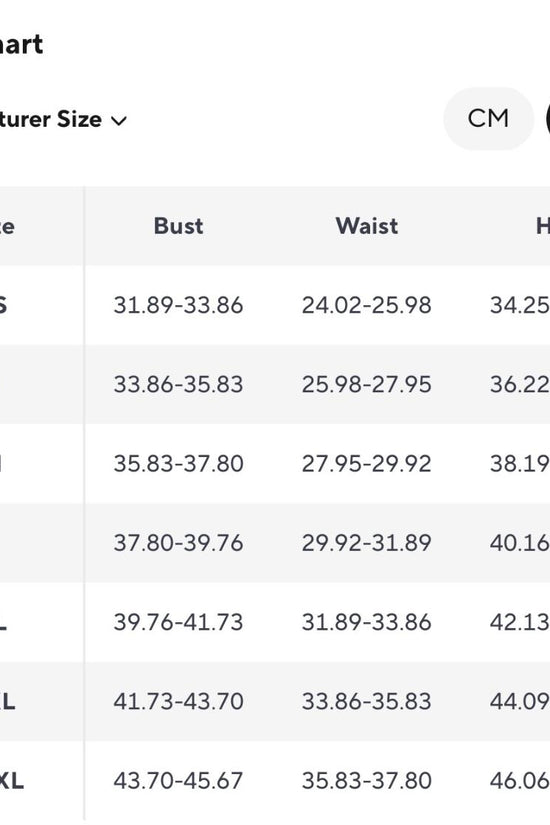Screen dimensions: 550x825
Task: Click waist value 31.89-33.86
Action: [367, 622]
